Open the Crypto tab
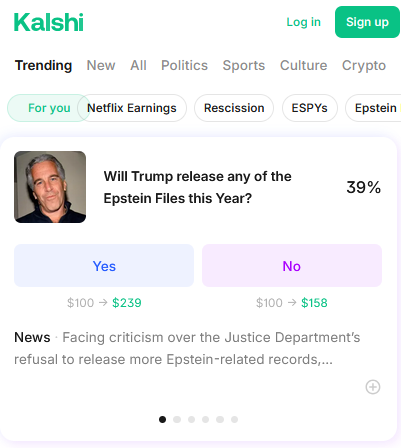 (364, 65)
